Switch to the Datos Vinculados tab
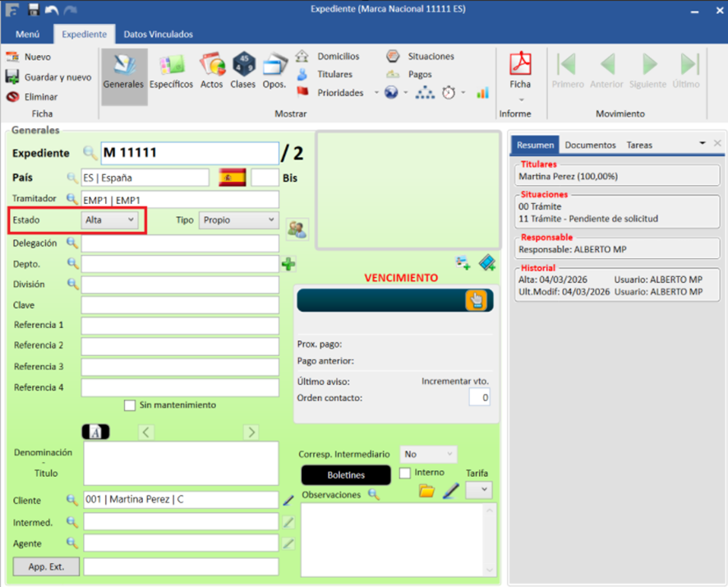Screen dimensions: 728x587 tap(158, 35)
